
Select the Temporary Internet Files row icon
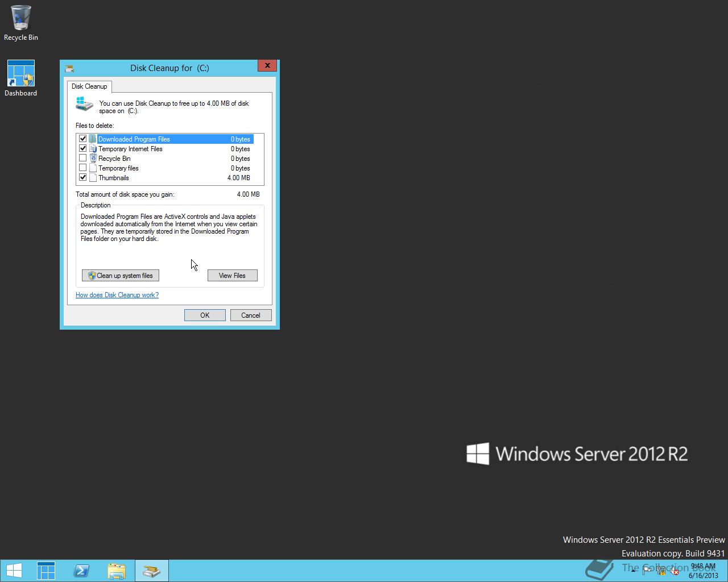93,149
